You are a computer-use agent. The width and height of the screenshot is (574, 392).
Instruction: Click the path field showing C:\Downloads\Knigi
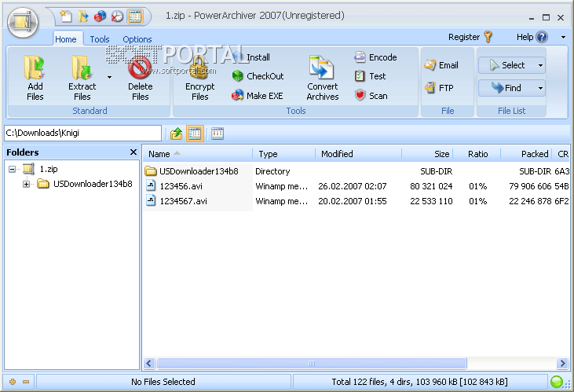point(82,133)
